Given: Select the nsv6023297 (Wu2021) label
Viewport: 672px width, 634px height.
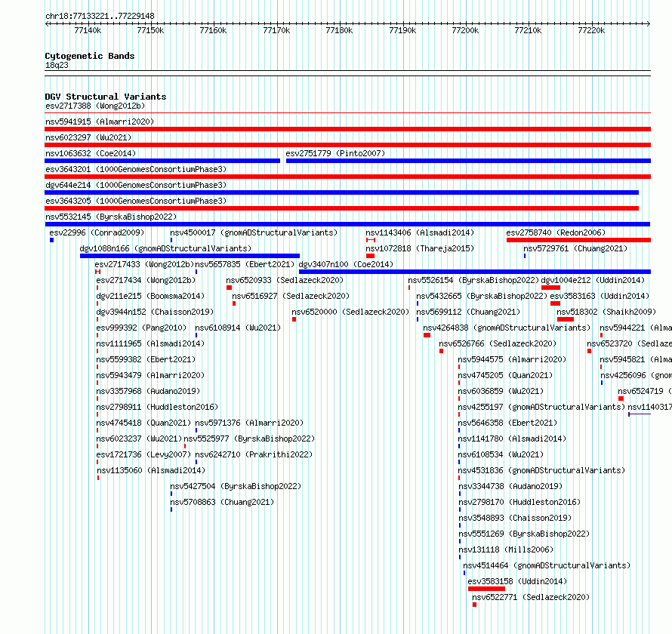Looking at the screenshot, I should click(x=88, y=137).
